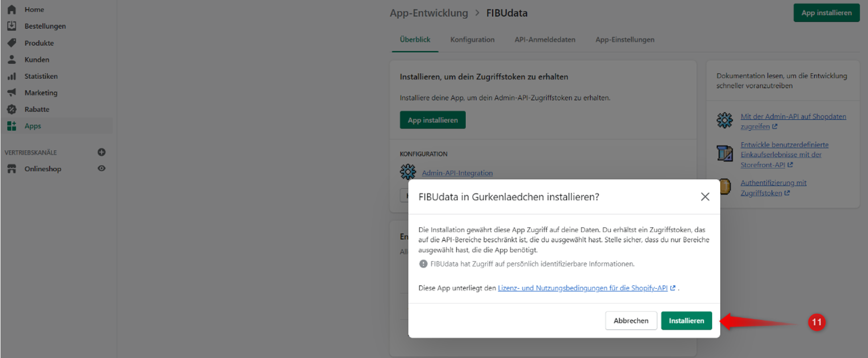Select the App-Einstellungen tab
Viewport: 868px width, 358px height.
(624, 40)
